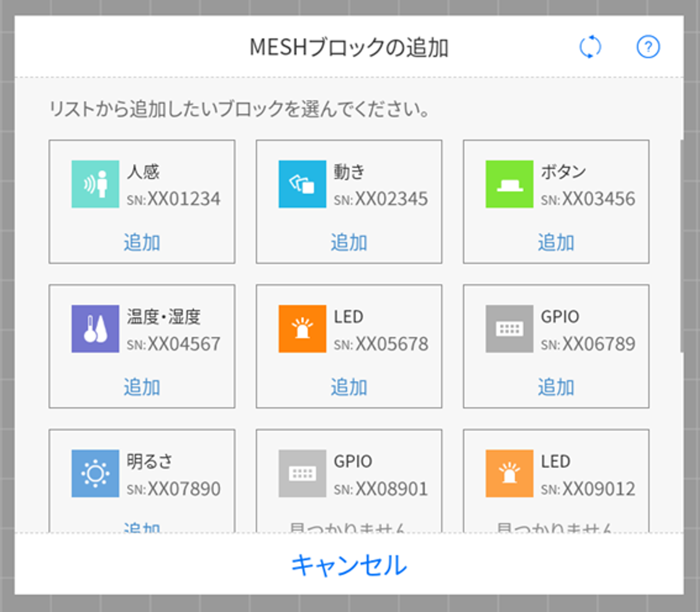The height and width of the screenshot is (612, 700).
Task: Add the 温度・湿度 block XX04567
Action: point(142,387)
